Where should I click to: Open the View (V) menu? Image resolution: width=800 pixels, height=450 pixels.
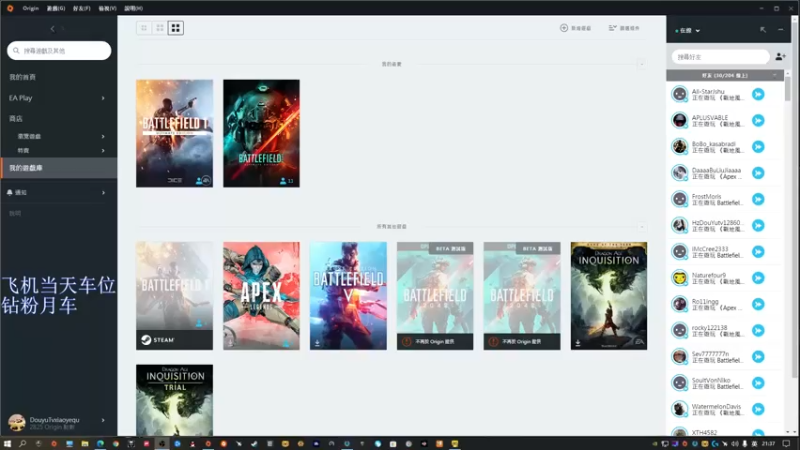click(x=107, y=8)
